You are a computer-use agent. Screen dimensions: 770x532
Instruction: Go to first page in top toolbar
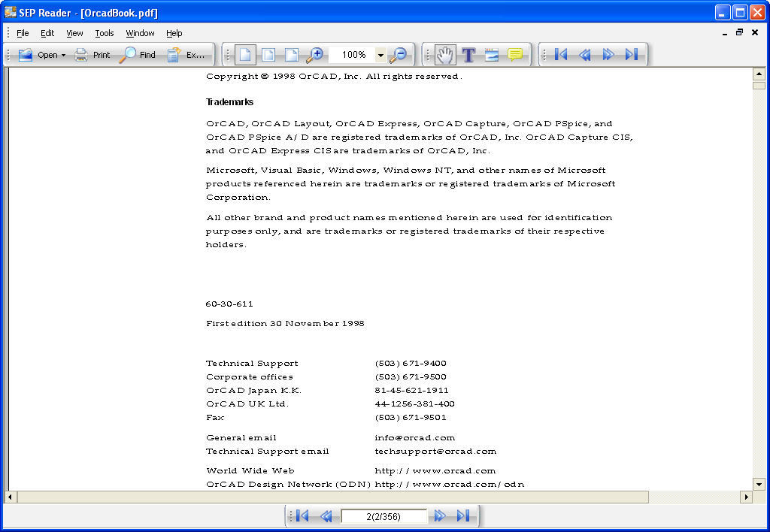(x=561, y=54)
